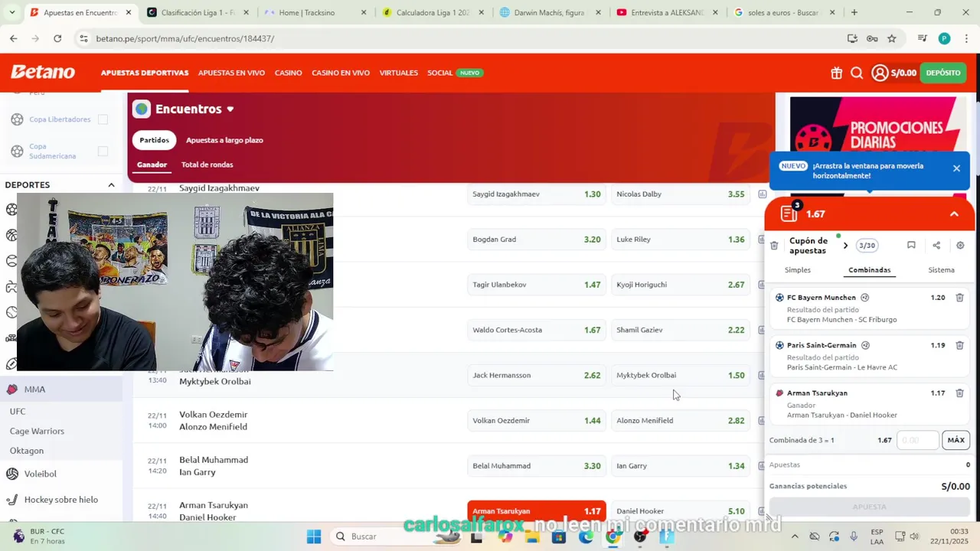
Task: Click the Depósito button
Action: pyautogui.click(x=943, y=73)
